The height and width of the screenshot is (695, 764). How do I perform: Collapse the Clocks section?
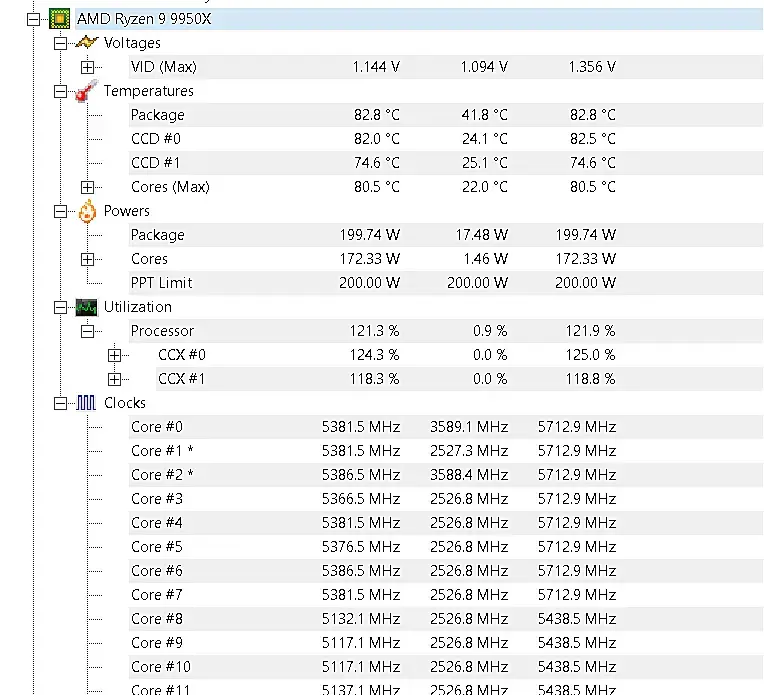60,404
